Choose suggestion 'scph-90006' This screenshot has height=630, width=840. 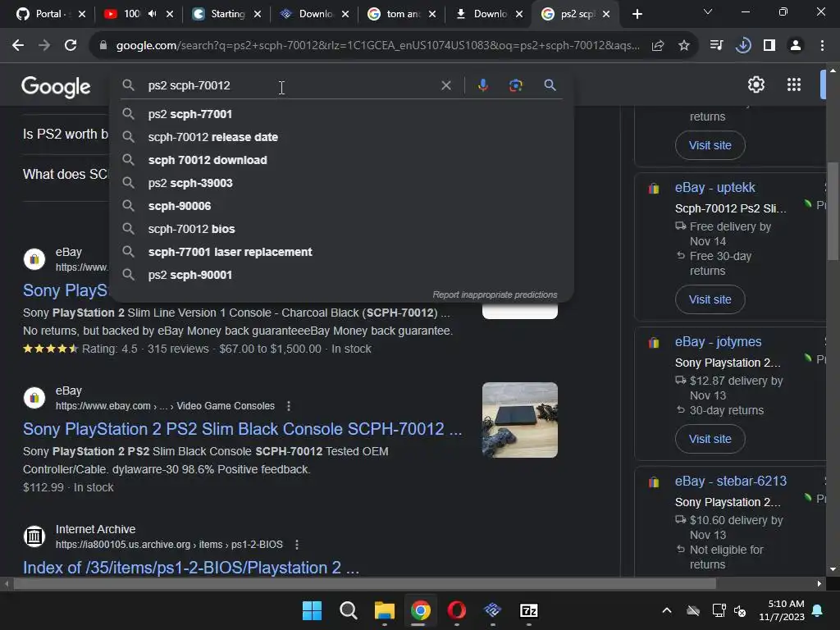pos(341,206)
